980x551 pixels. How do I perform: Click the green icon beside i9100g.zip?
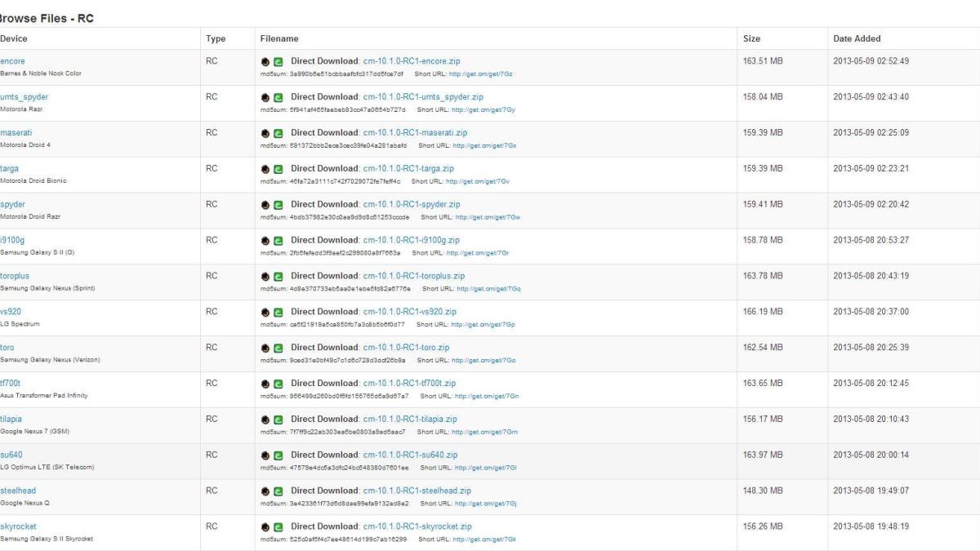pos(278,241)
